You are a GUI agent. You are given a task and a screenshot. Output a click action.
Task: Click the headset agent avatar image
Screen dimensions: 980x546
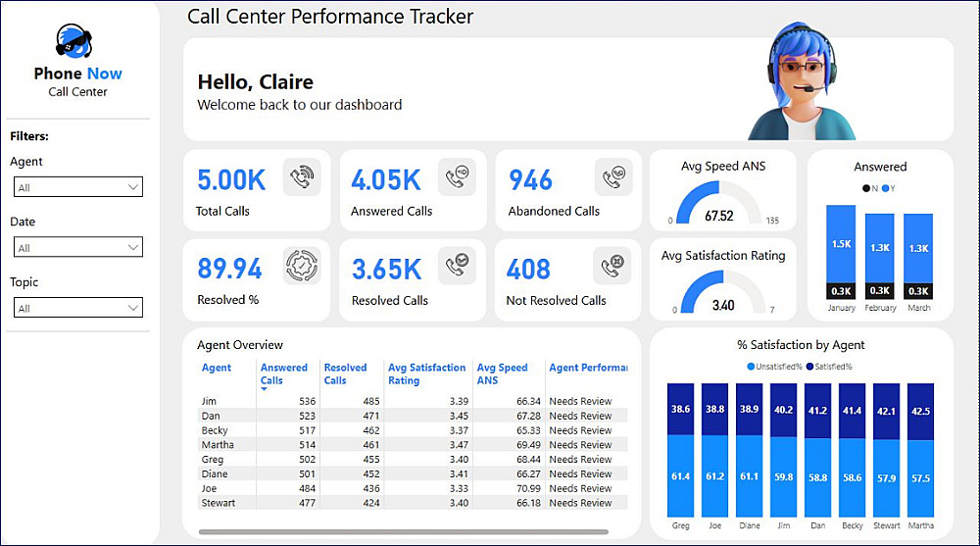[x=801, y=84]
